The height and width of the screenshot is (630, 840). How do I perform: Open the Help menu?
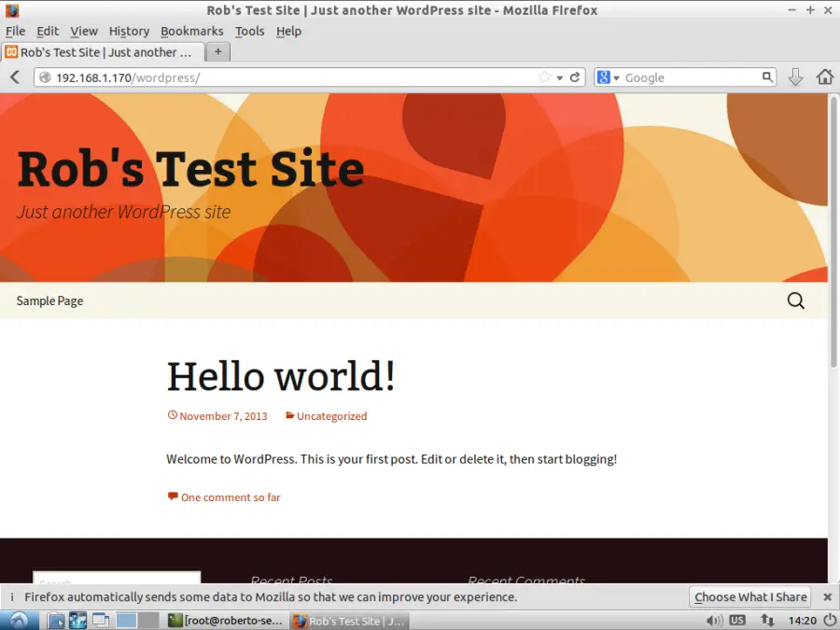coord(288,31)
